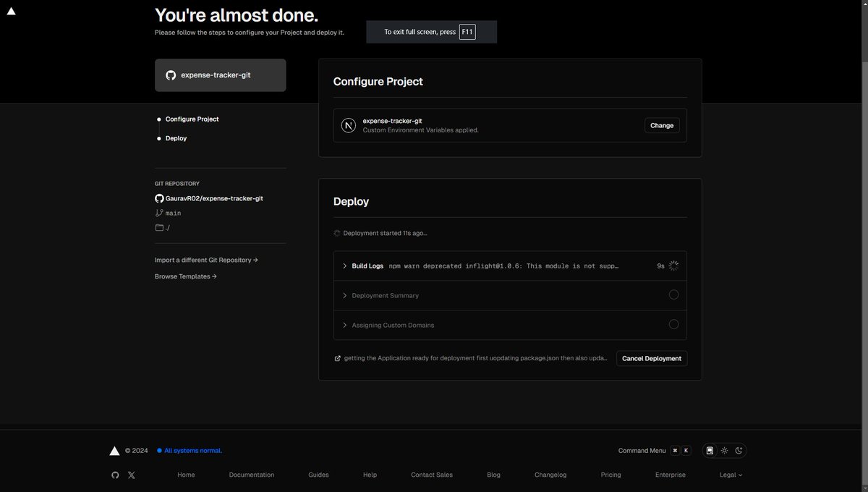
Task: Open the Pricing footer link
Action: point(610,475)
